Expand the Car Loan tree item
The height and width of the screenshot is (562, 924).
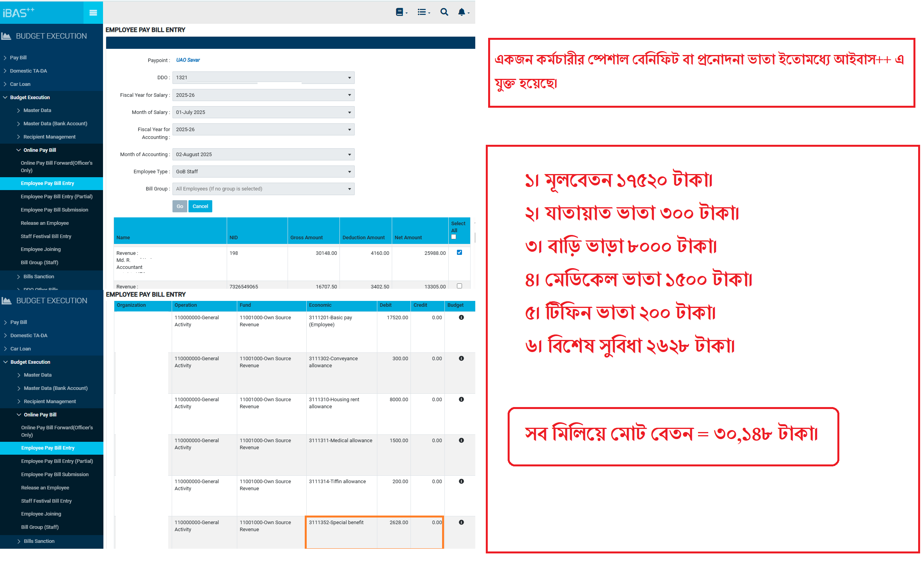[20, 84]
